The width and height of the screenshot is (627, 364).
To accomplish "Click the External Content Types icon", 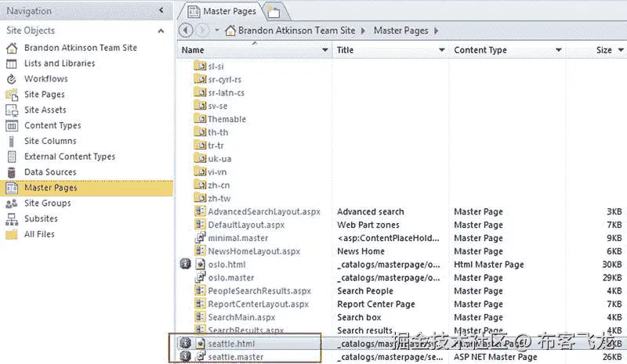I will point(12,157).
